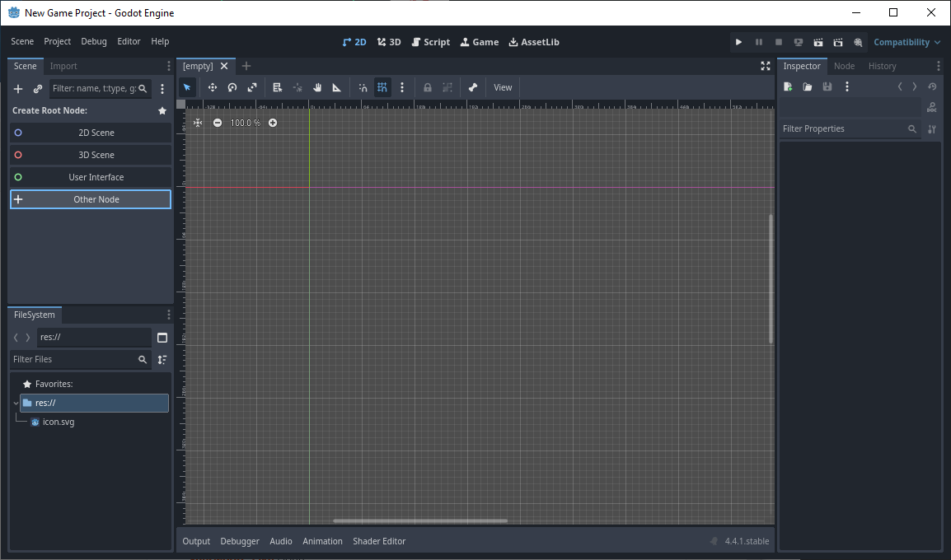The height and width of the screenshot is (560, 951).
Task: Collapse the res:// folder in FileSystem
Action: (x=16, y=403)
